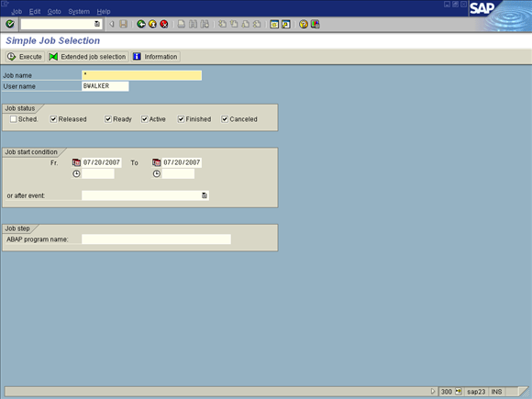Image resolution: width=532 pixels, height=399 pixels.
Task: Click the ABAP program name field
Action: [x=156, y=238]
